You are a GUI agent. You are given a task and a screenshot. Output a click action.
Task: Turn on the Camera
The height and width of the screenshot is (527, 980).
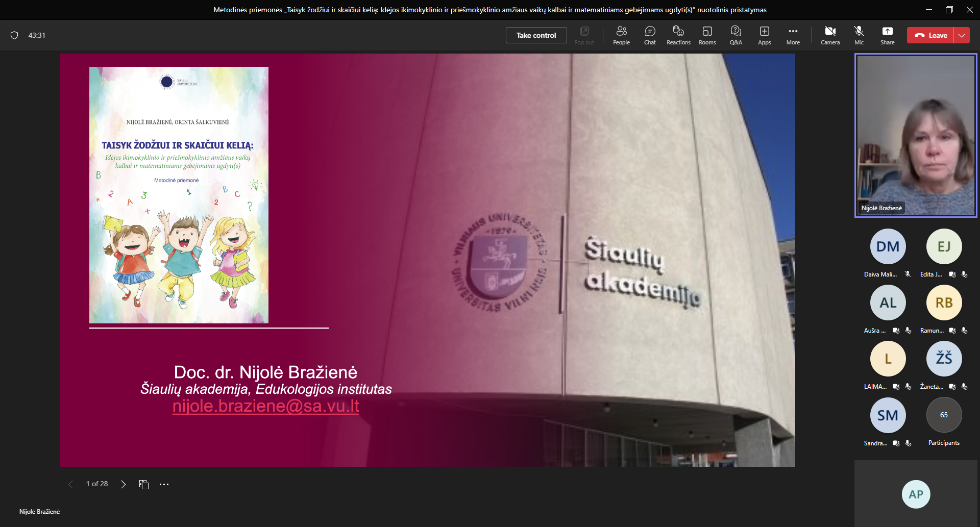click(830, 35)
